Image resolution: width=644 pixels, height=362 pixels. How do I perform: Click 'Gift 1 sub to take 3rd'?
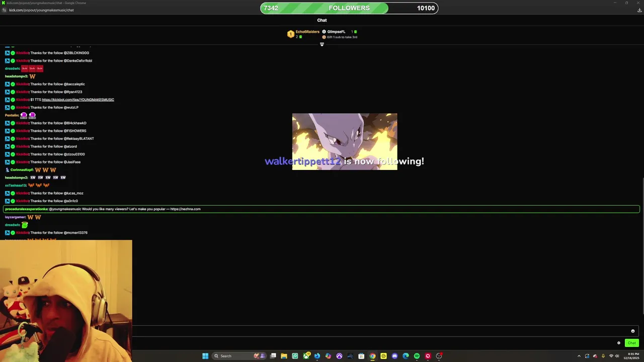click(342, 37)
